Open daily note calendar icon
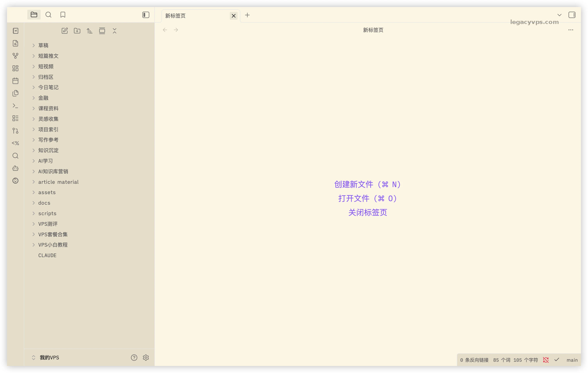The image size is (588, 373). pos(15,81)
